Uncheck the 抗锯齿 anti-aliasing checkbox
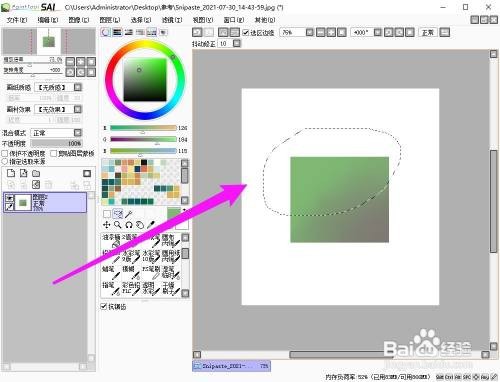500x382 pixels. pyautogui.click(x=104, y=306)
